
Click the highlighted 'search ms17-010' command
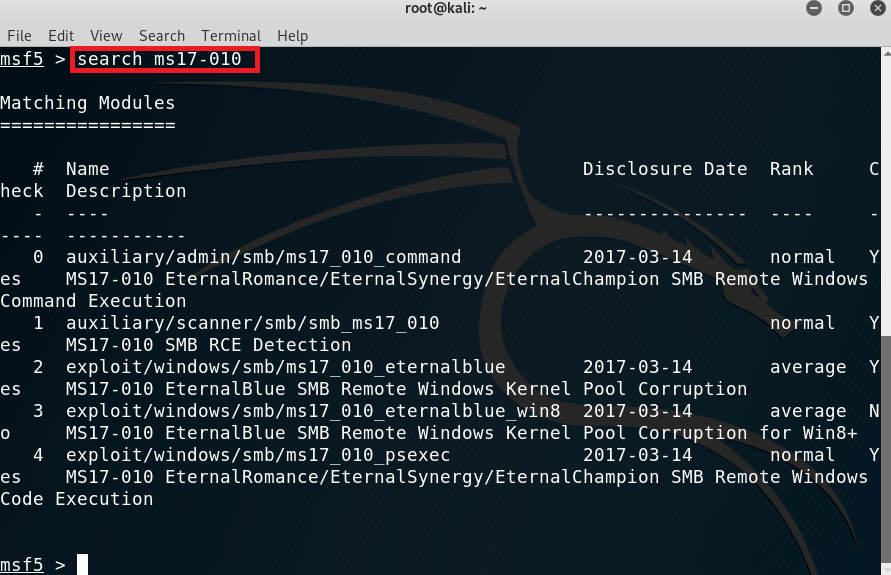[x=160, y=59]
